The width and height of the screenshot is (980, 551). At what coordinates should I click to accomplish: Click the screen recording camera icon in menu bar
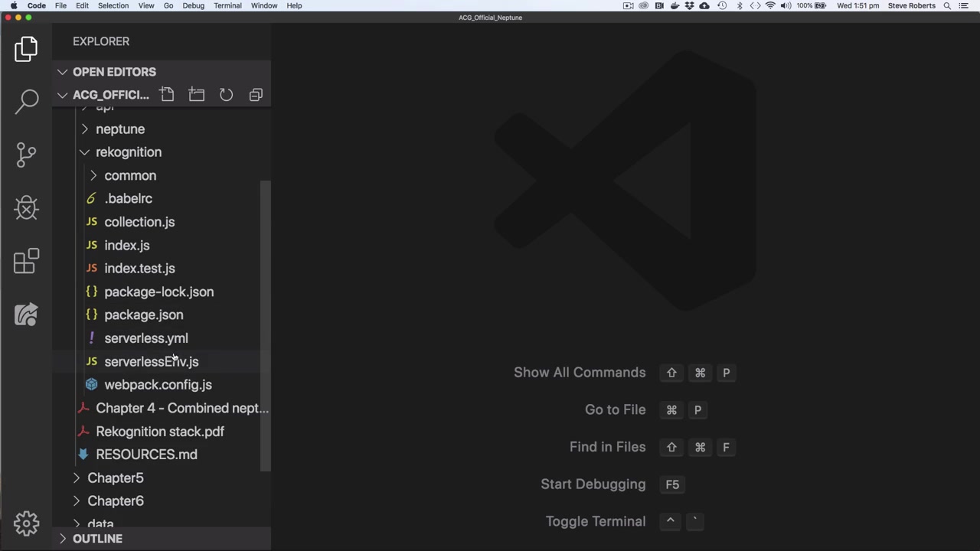pyautogui.click(x=628, y=5)
